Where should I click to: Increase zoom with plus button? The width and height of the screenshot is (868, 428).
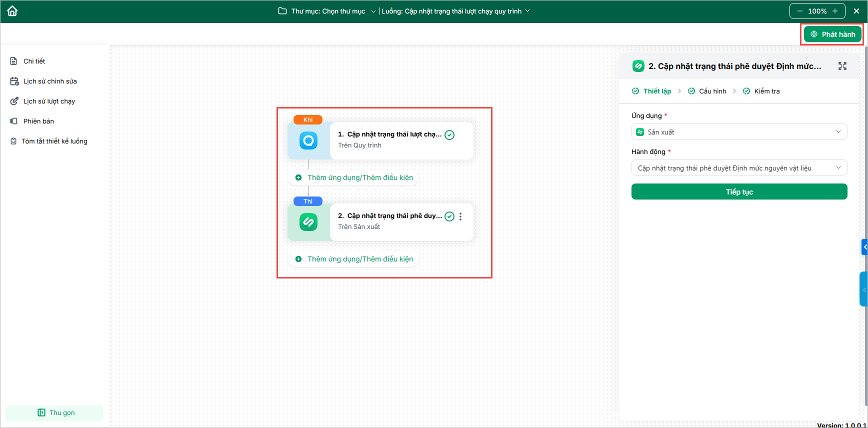(x=835, y=11)
